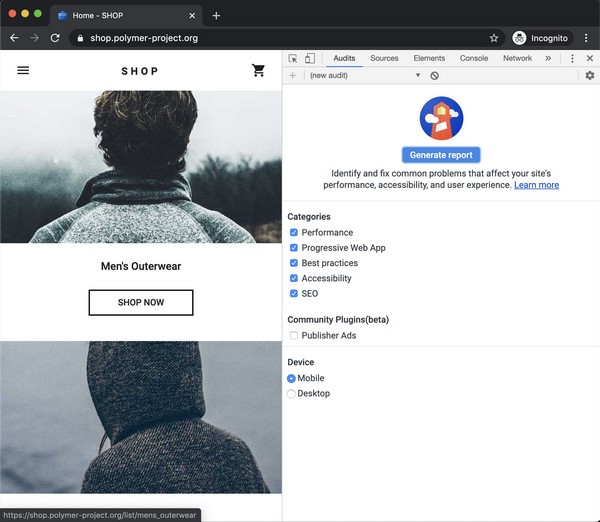Bookmark this page with star icon

pos(494,38)
